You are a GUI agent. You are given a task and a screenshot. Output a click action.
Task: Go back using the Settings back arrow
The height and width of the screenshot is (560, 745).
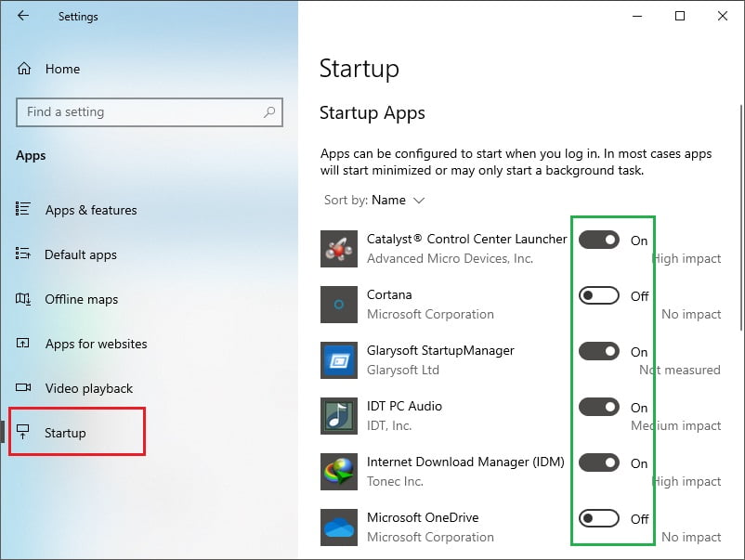pyautogui.click(x=23, y=16)
